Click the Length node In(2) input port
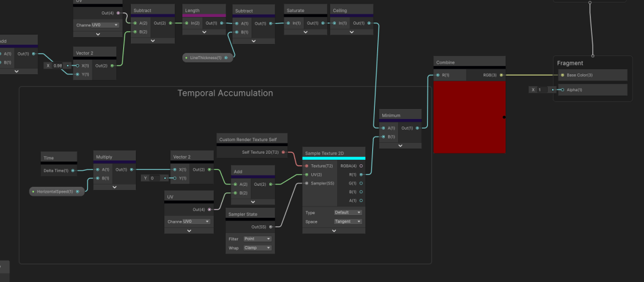This screenshot has width=644, height=282. click(x=186, y=23)
